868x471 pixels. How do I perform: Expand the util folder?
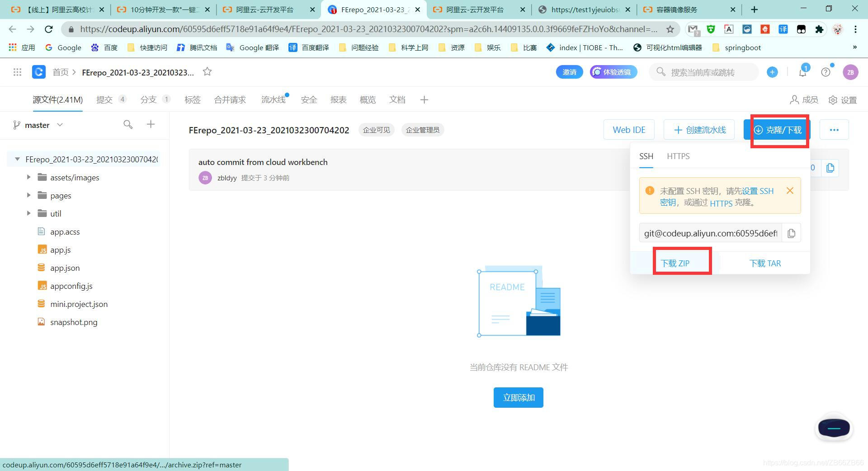(x=28, y=213)
